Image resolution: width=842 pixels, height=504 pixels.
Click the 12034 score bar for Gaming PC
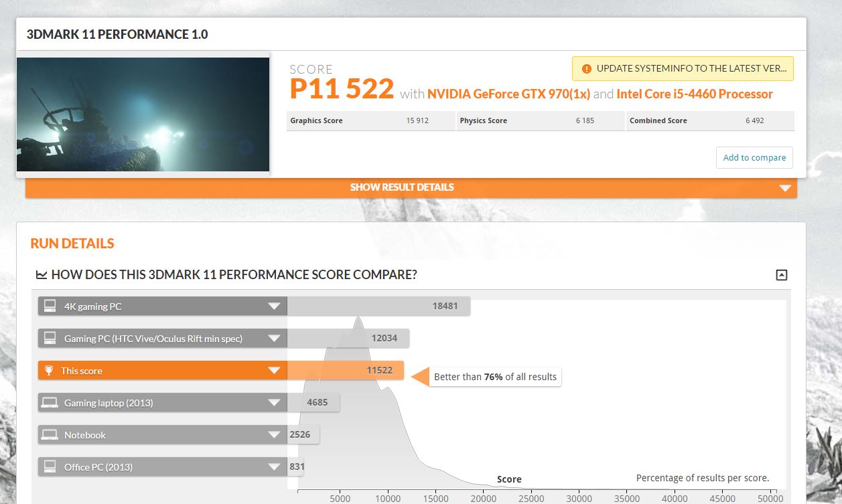(348, 339)
